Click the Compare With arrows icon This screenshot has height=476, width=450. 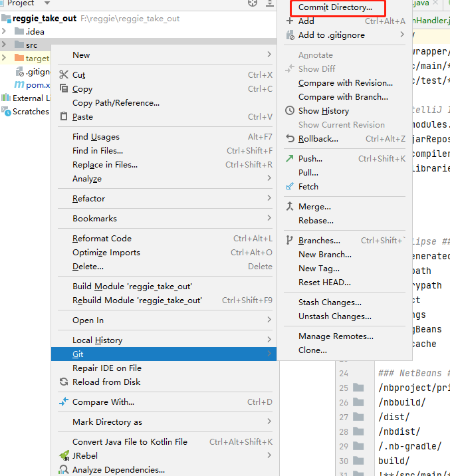coord(64,402)
